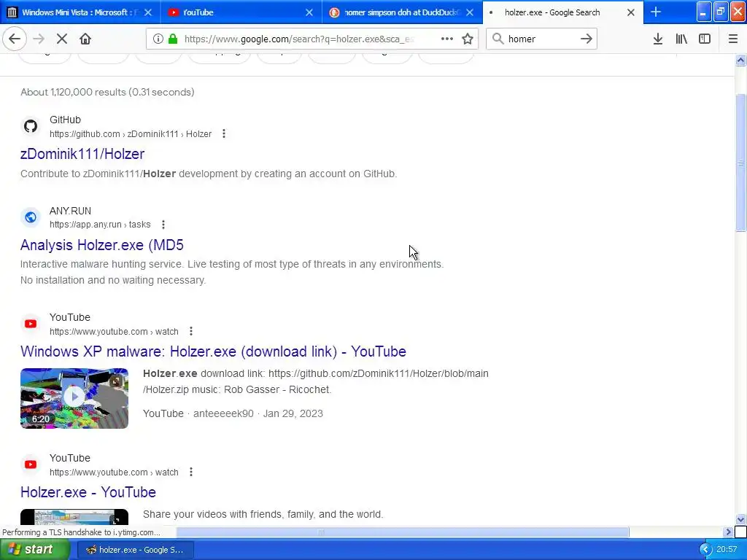Click the github.com › zDominik111 › Holzer URL text
This screenshot has height=560, width=747.
coord(131,134)
